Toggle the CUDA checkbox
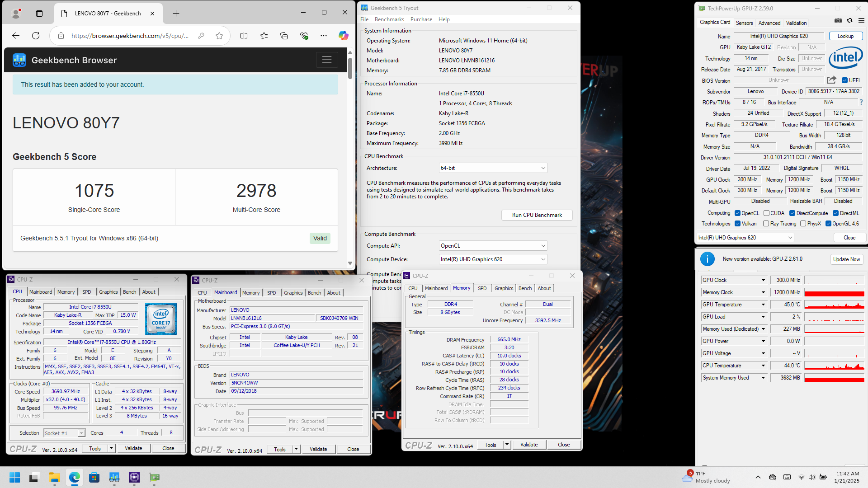868x488 pixels. coord(767,213)
